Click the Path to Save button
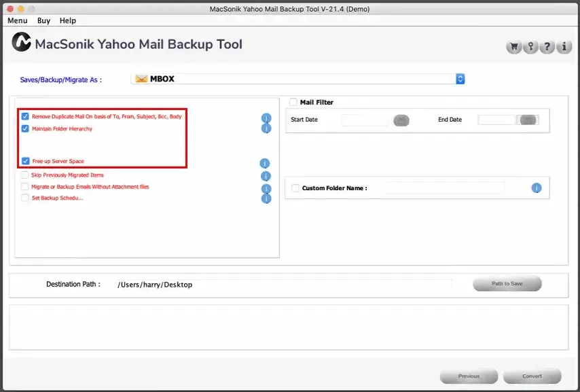580x392 pixels. pyautogui.click(x=507, y=283)
